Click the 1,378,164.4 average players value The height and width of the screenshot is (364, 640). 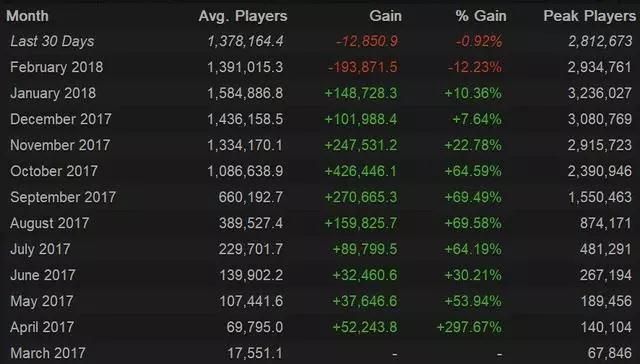[x=245, y=41]
